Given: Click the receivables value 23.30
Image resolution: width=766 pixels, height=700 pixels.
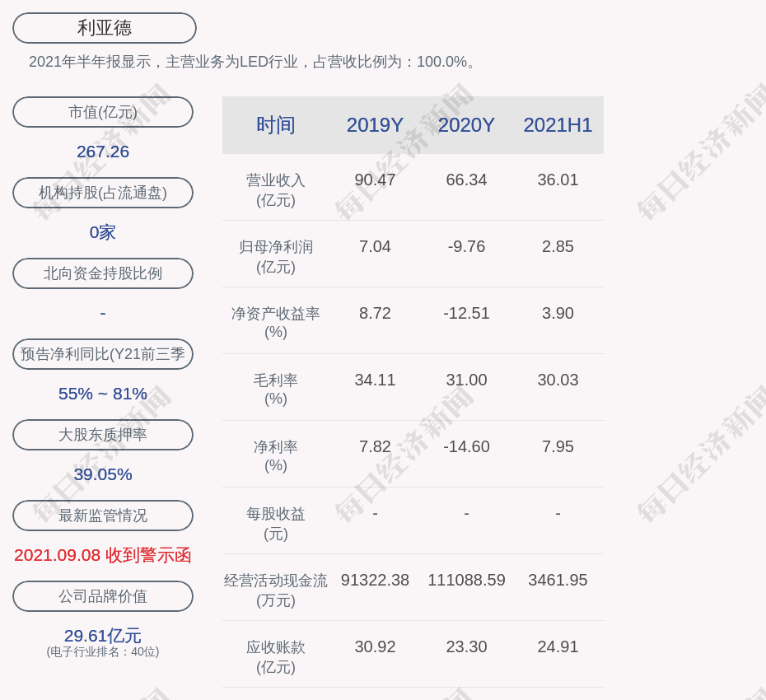Looking at the screenshot, I should (x=466, y=646).
